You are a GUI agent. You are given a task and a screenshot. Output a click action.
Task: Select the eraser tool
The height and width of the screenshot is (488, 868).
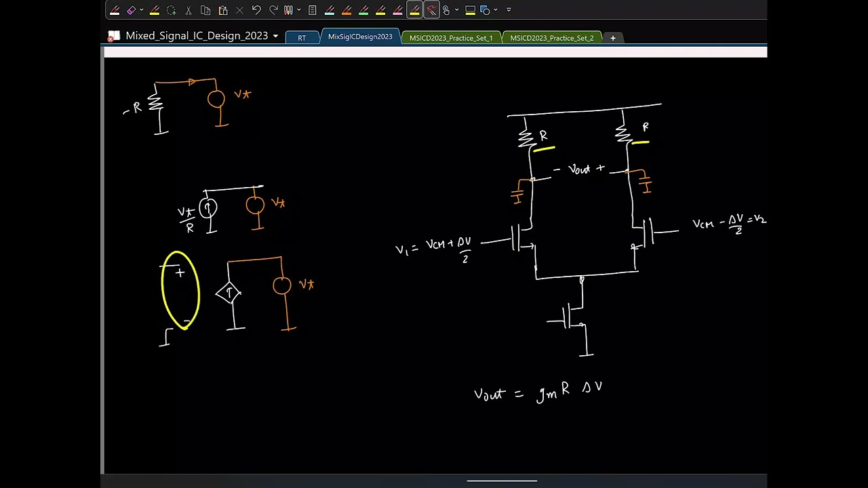coord(131,10)
